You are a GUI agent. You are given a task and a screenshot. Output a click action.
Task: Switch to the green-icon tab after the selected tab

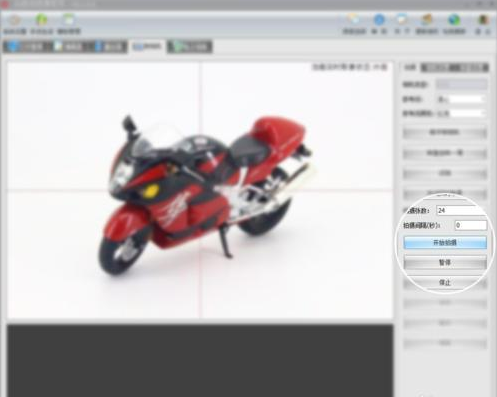coord(189,47)
